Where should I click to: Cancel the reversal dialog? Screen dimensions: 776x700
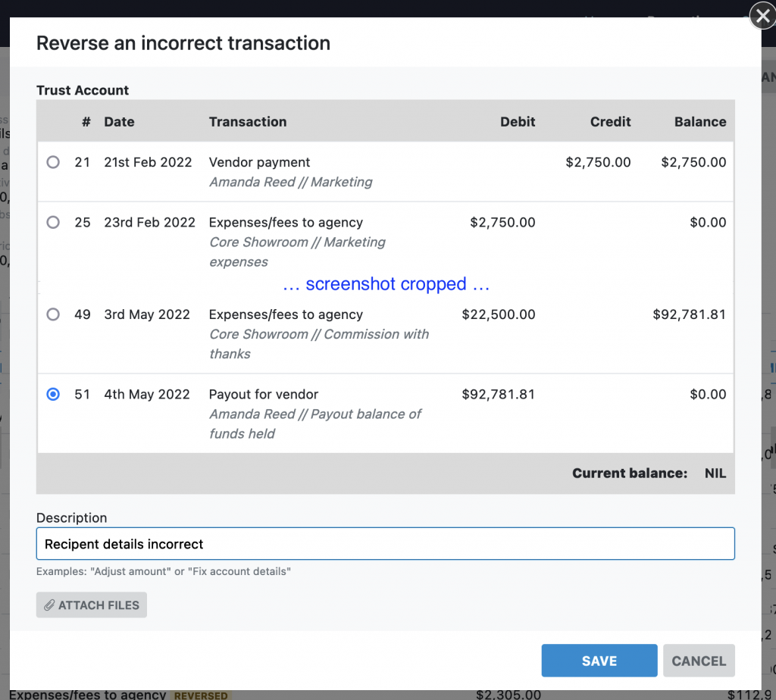pyautogui.click(x=698, y=661)
